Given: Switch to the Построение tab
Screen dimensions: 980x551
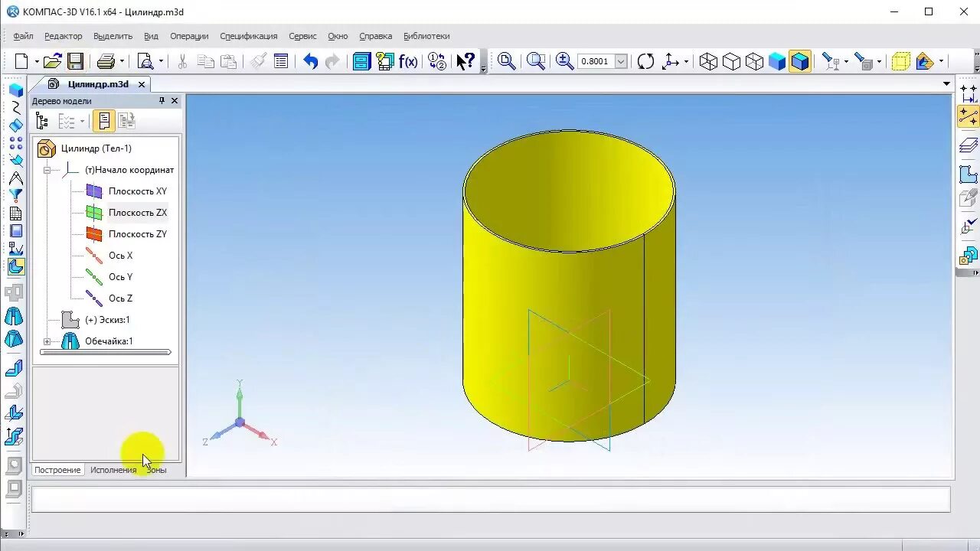Looking at the screenshot, I should tap(57, 470).
